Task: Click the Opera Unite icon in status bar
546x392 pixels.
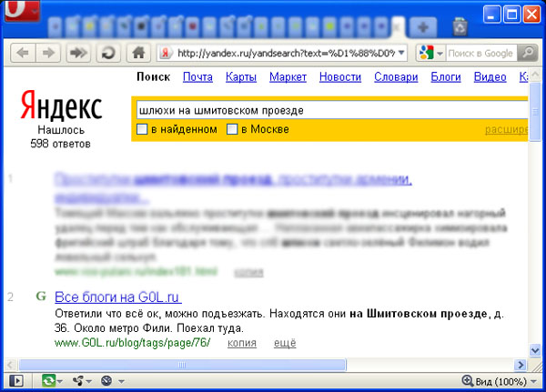Action: (x=78, y=380)
